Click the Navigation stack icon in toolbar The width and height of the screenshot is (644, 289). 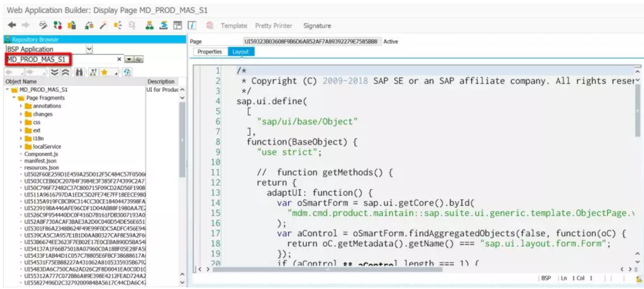[x=163, y=25]
